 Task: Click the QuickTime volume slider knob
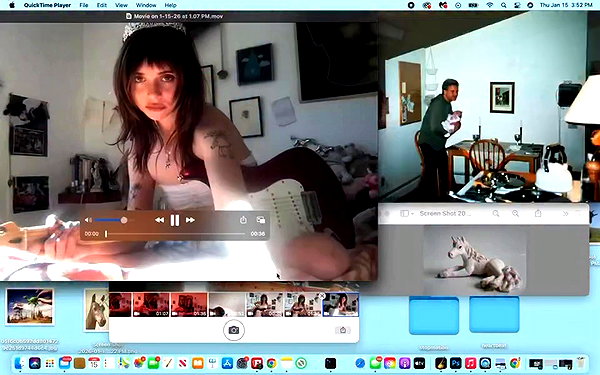(x=124, y=220)
